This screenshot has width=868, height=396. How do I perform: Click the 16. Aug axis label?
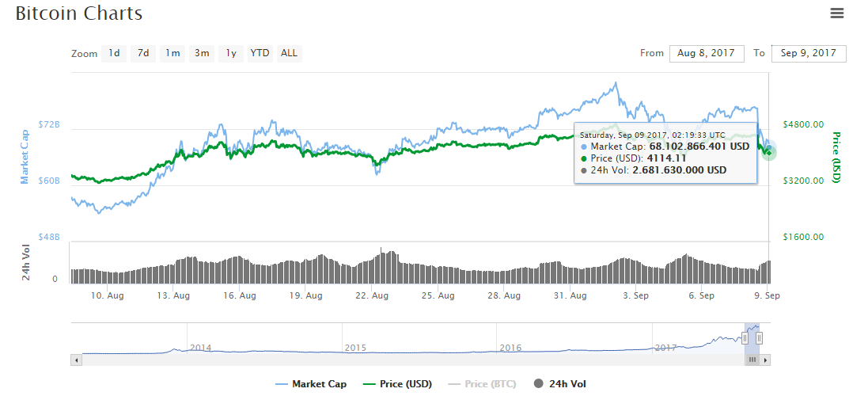pyautogui.click(x=239, y=295)
